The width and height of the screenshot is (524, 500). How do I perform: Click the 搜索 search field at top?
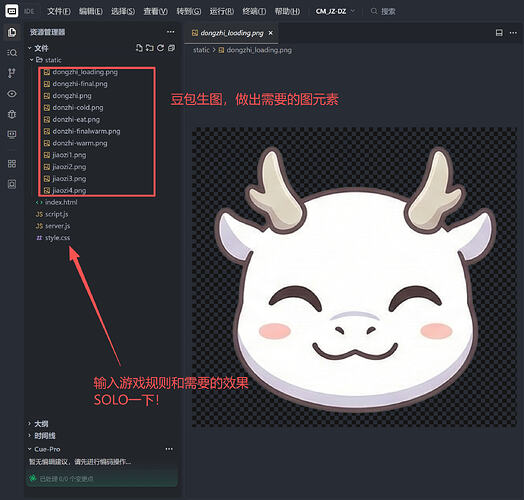coord(383,11)
